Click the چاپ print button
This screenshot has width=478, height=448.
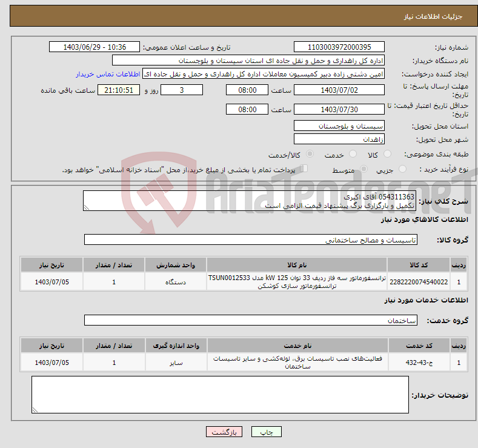tap(266, 432)
